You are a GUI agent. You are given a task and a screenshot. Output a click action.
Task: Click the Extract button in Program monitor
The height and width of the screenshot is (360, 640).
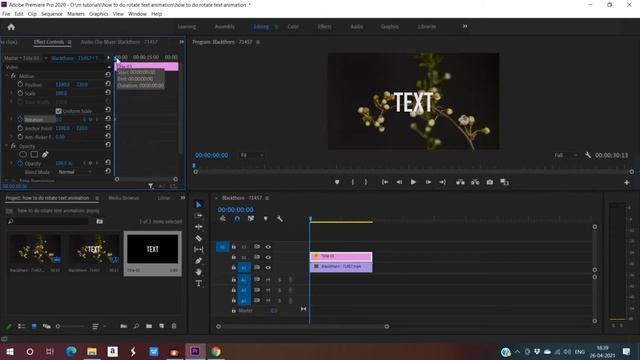475,182
